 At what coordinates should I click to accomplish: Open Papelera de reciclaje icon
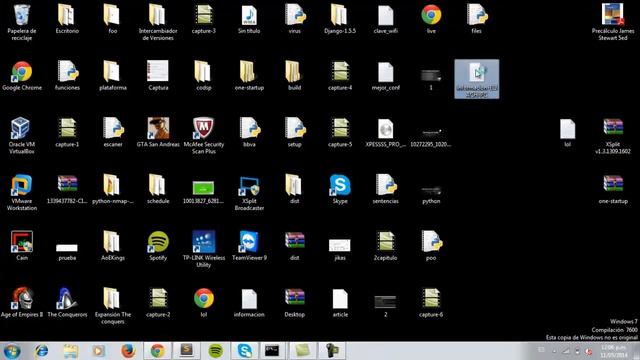[x=22, y=16]
